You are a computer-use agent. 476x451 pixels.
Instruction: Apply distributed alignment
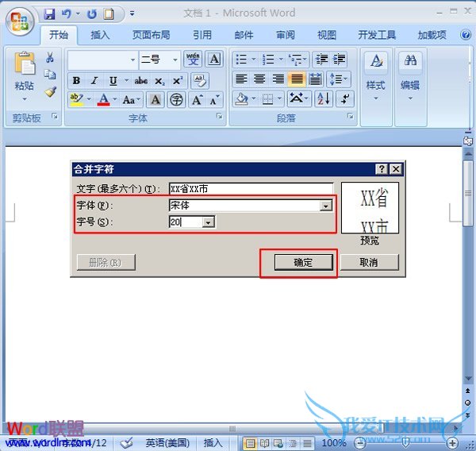pyautogui.click(x=315, y=79)
